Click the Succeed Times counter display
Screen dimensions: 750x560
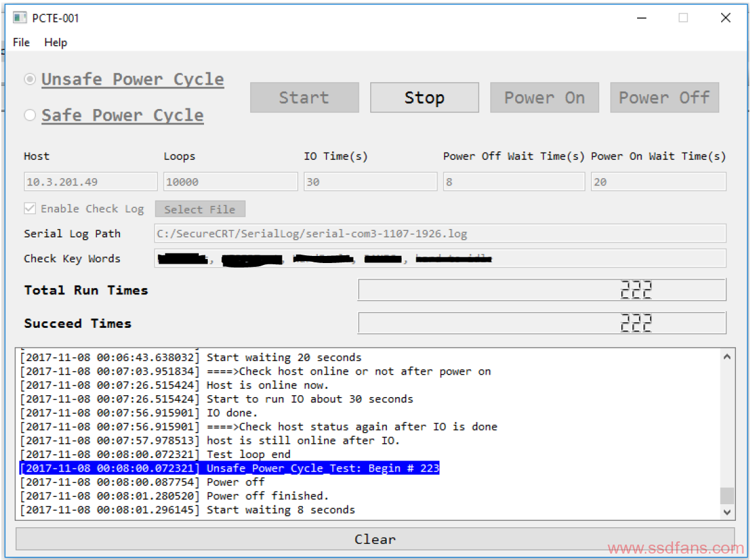pos(542,323)
